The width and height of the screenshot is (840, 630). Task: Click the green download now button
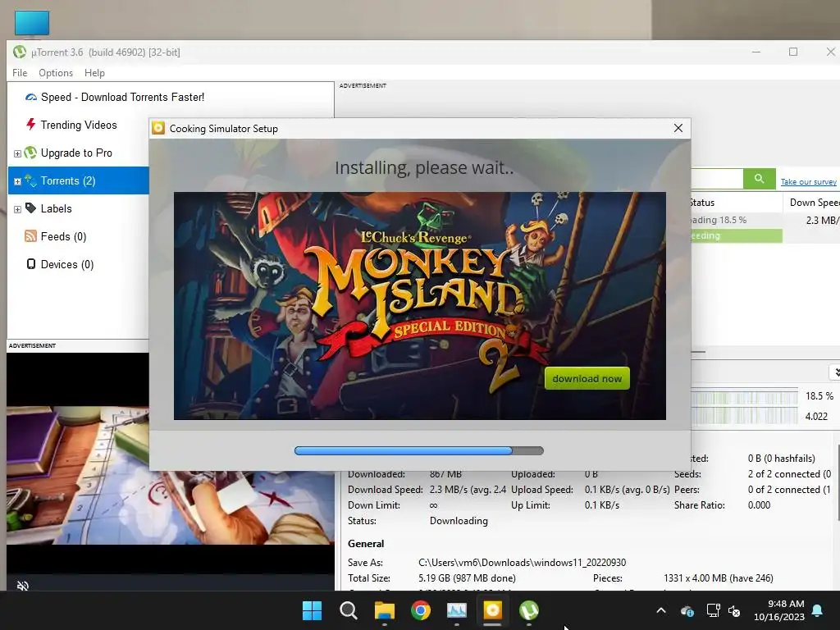(x=587, y=378)
